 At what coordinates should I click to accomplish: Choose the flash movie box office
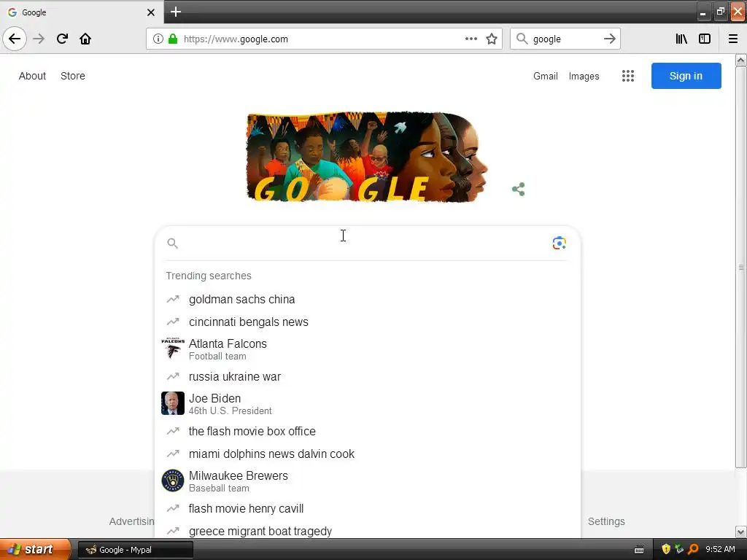252,431
